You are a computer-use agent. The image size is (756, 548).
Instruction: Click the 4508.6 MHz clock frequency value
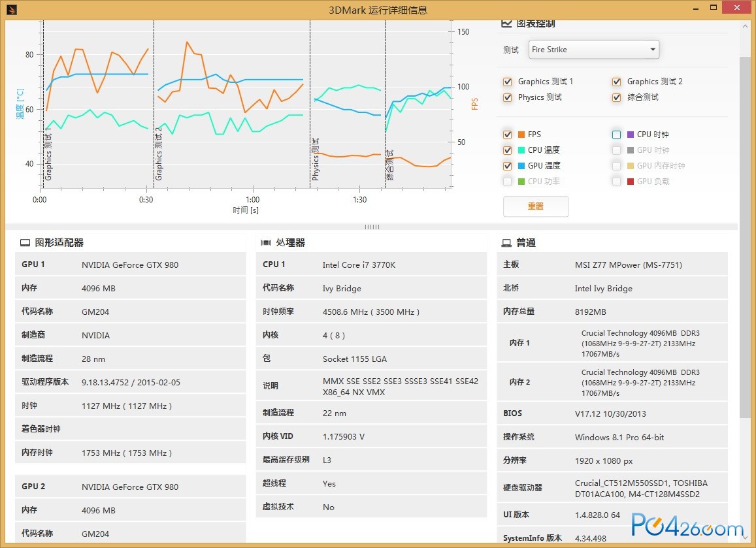click(x=370, y=312)
